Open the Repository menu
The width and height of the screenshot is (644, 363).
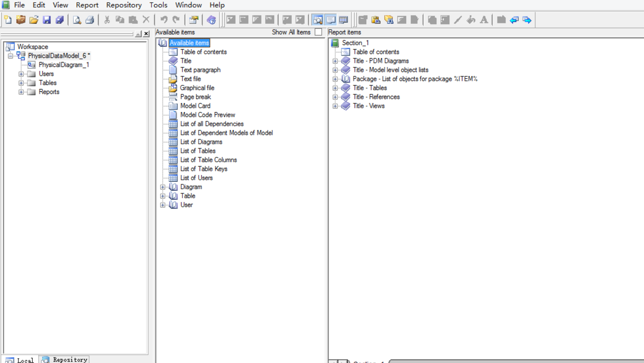[124, 5]
